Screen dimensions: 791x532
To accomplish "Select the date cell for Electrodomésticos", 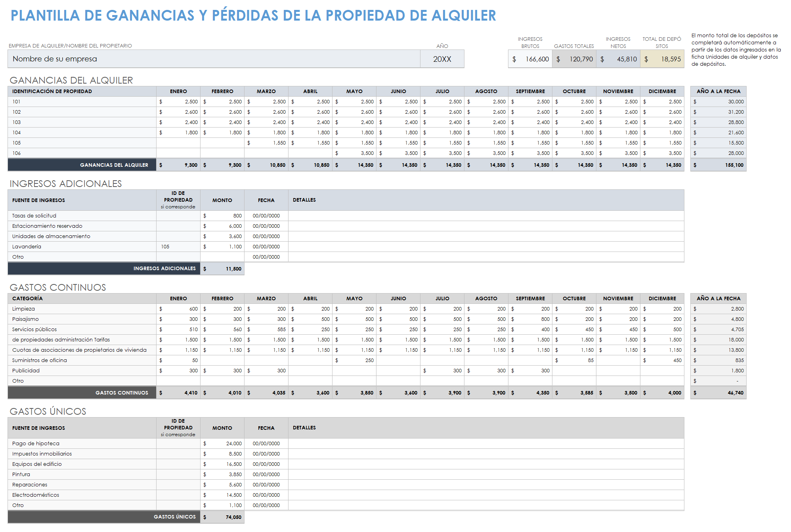I will click(x=266, y=495).
